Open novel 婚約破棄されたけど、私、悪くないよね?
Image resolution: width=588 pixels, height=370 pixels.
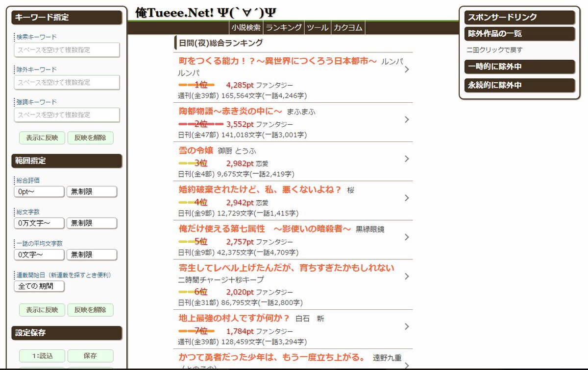click(x=260, y=189)
